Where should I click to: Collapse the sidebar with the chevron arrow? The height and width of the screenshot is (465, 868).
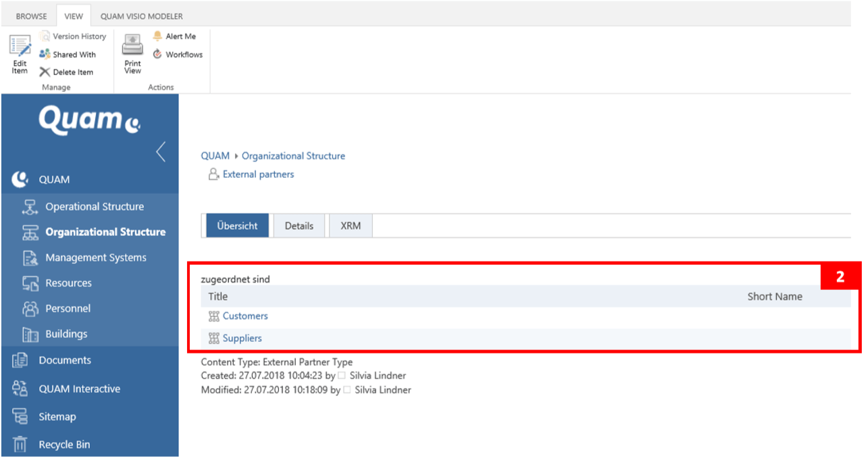161,151
